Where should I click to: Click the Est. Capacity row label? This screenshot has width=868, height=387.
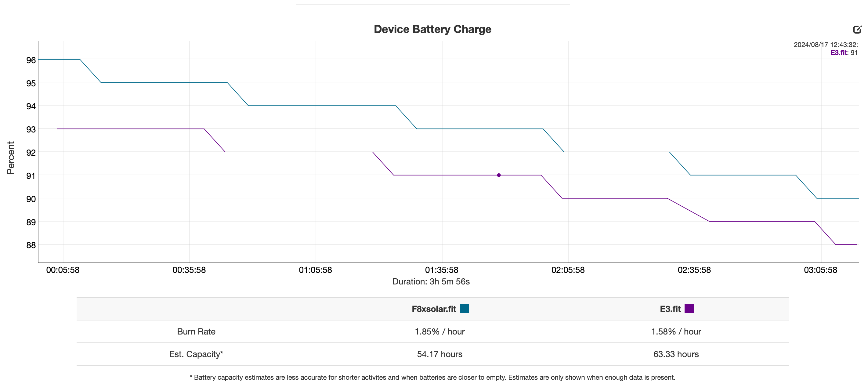196,354
